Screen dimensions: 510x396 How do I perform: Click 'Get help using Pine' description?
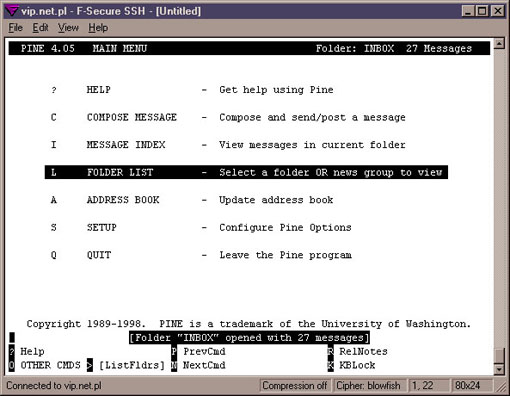coord(276,90)
